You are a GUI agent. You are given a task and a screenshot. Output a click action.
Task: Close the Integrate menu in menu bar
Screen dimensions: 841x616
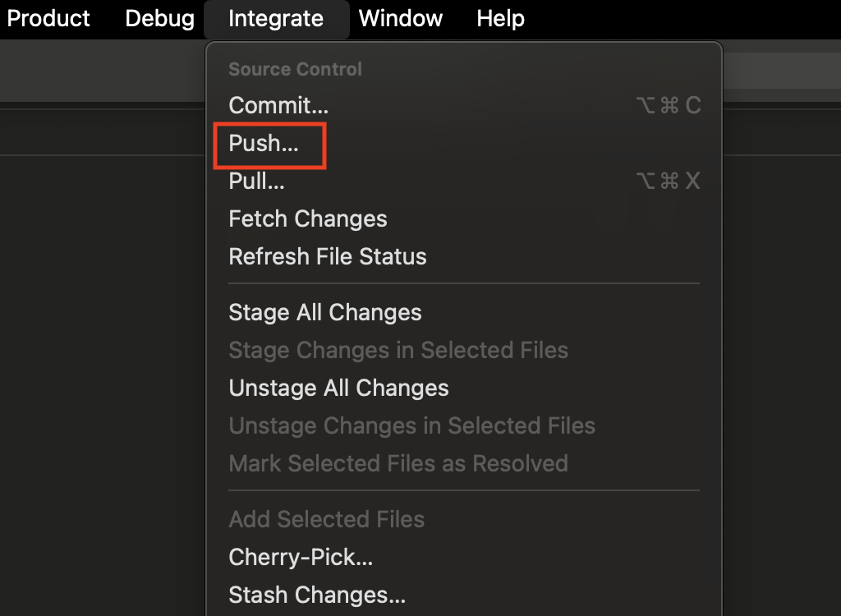point(276,19)
